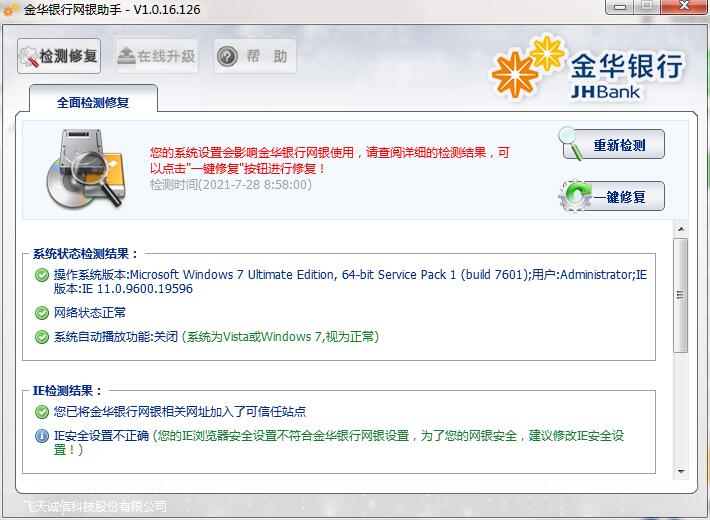
Task: Click the green check icon beside 系统自动播放功能
Action: [x=42, y=337]
